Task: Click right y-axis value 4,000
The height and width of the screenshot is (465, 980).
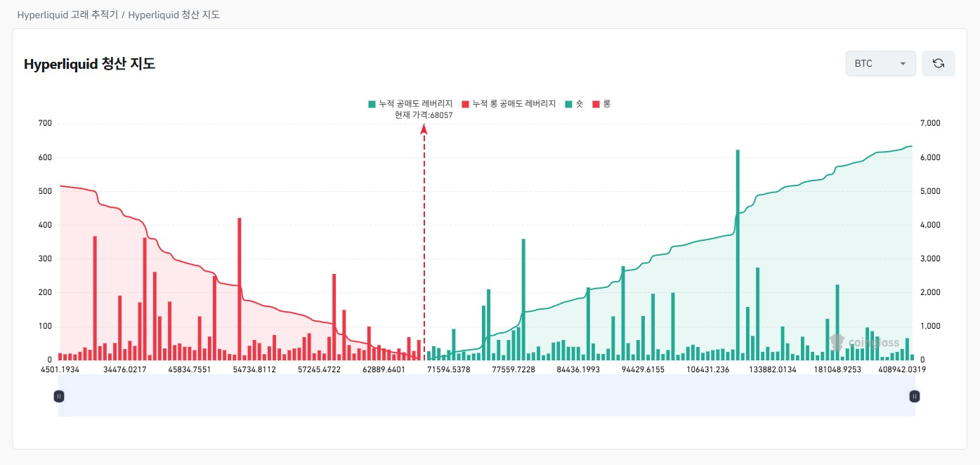Action: (x=930, y=225)
